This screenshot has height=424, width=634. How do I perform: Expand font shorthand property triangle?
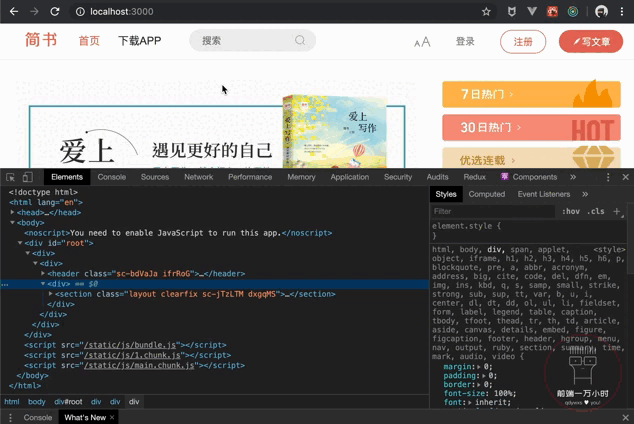coord(470,403)
